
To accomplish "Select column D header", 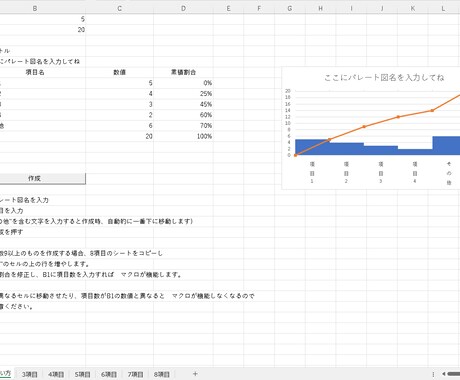I will point(183,9).
